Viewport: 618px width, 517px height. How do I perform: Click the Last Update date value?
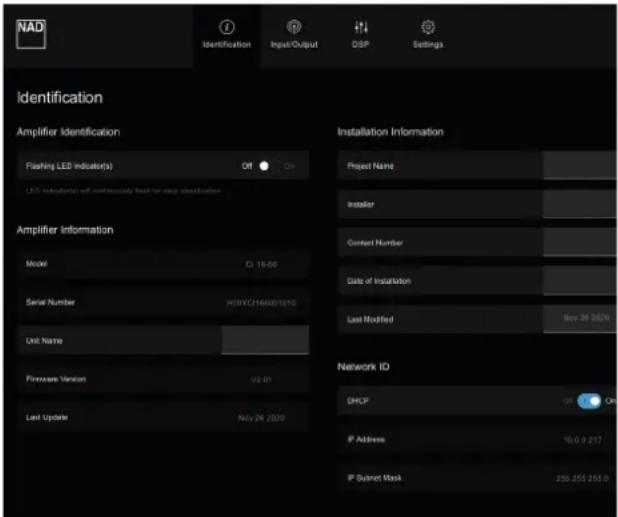click(261, 418)
